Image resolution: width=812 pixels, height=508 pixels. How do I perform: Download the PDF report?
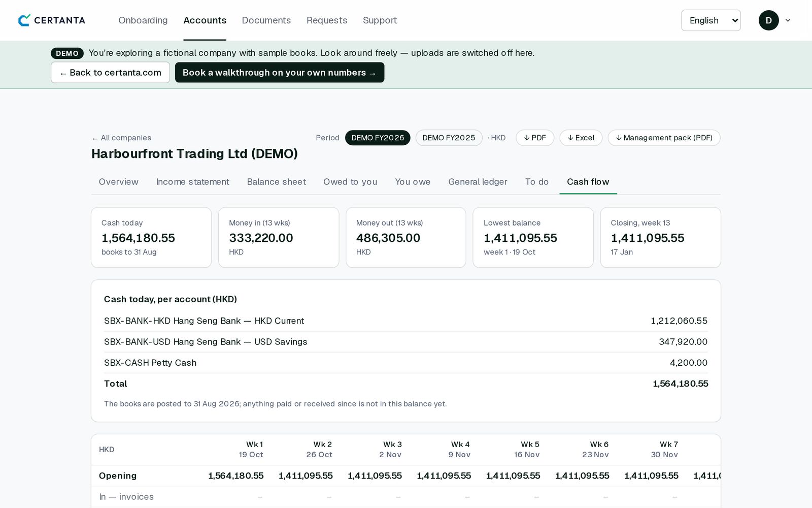point(535,138)
